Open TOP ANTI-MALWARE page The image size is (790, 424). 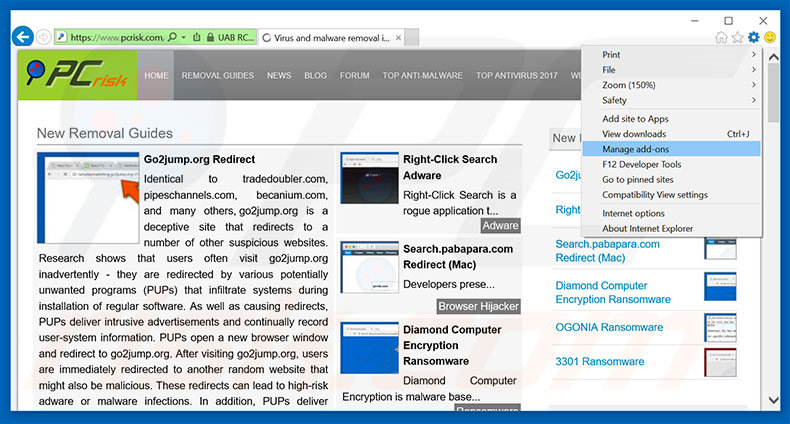tap(423, 76)
